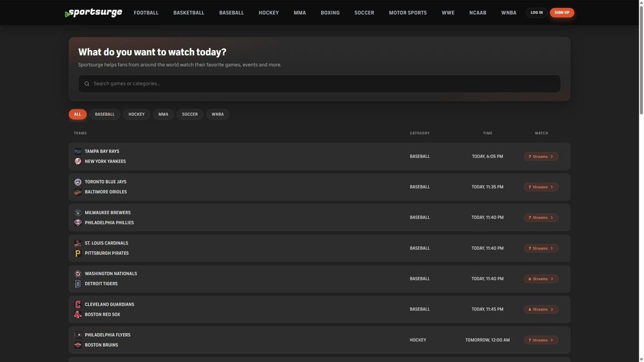The width and height of the screenshot is (644, 362).
Task: Click the Washington Nationals logo
Action: coord(78,274)
